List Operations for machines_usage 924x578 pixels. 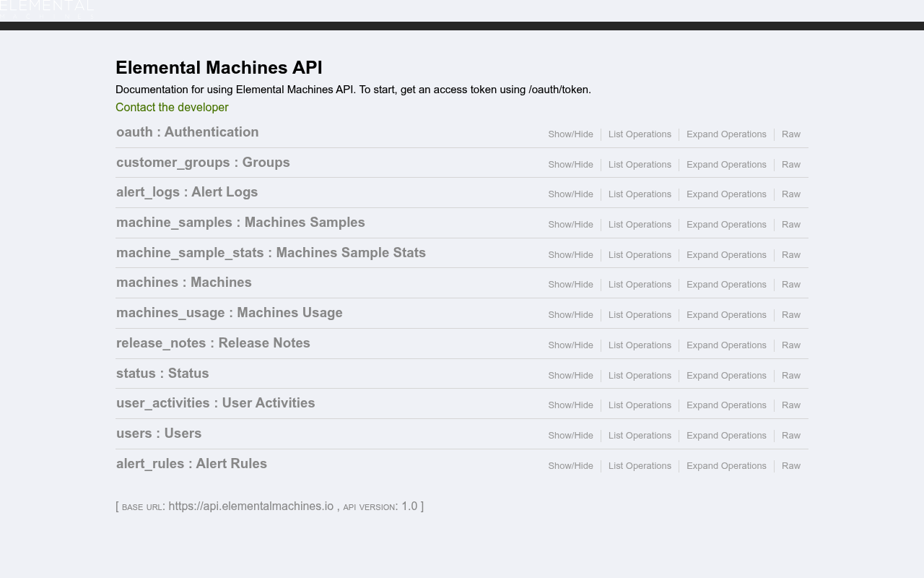pyautogui.click(x=640, y=315)
